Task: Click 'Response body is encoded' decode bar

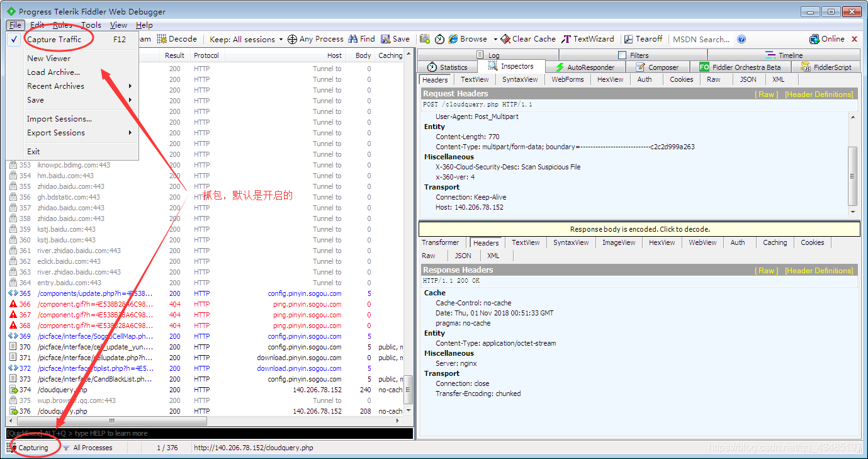Action: pyautogui.click(x=640, y=229)
